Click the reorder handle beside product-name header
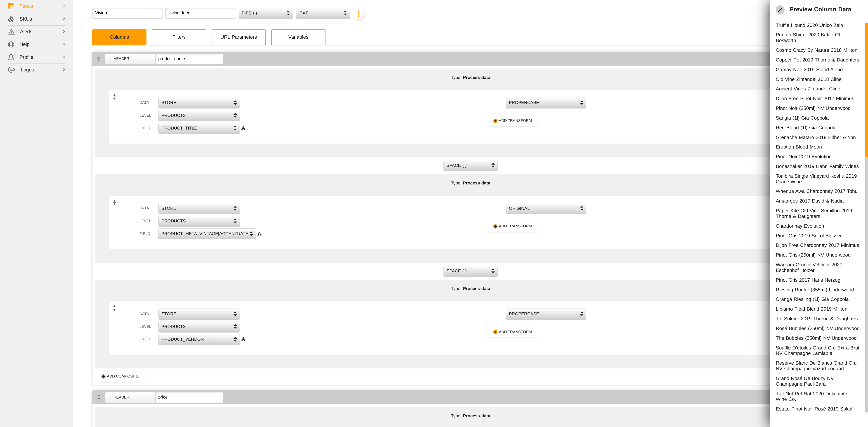868x427 pixels. (x=99, y=59)
